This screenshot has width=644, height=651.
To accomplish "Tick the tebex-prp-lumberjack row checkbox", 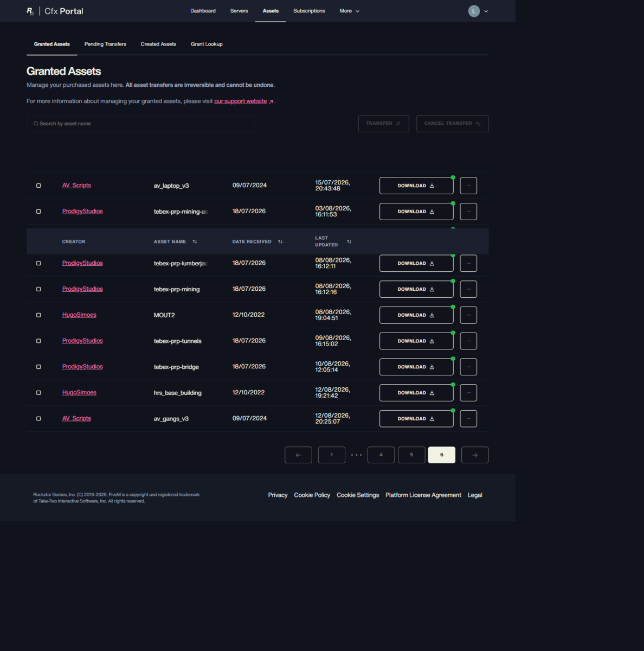I will (38, 263).
